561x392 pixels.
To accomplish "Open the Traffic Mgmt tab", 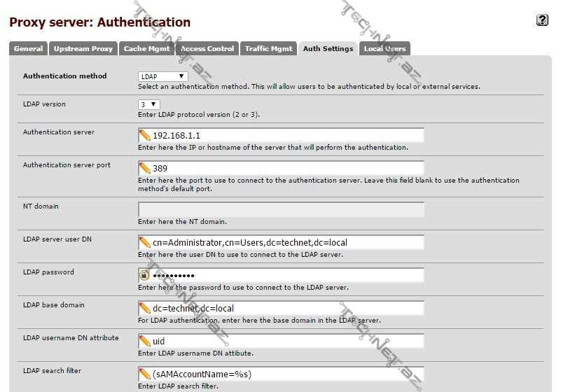I will 269,49.
